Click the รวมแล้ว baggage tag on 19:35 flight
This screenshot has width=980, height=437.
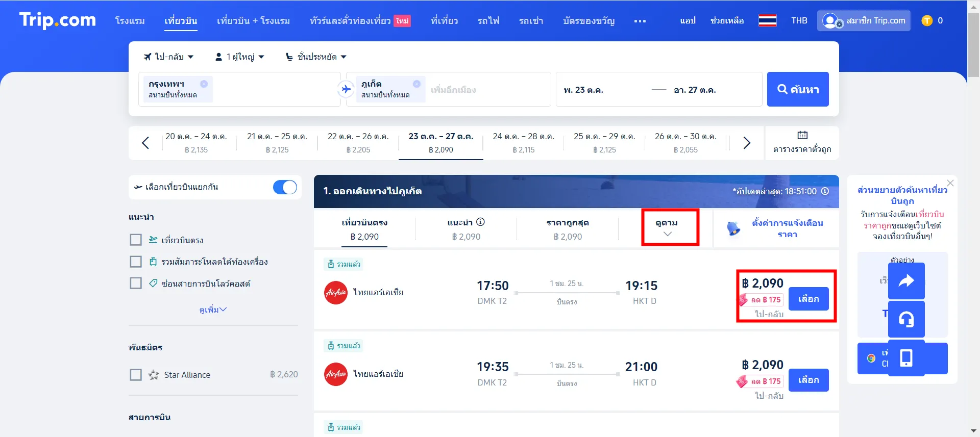tap(344, 346)
